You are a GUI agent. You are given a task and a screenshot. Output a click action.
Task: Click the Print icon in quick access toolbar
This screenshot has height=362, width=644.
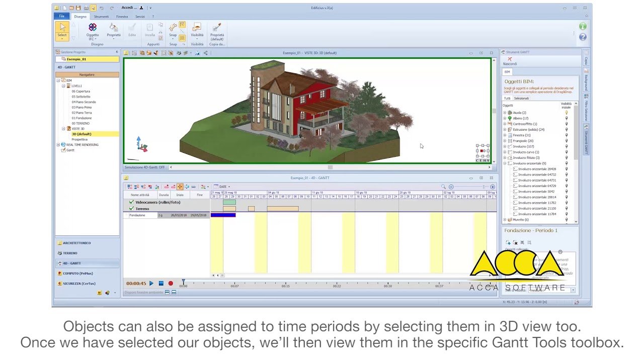pos(86,8)
